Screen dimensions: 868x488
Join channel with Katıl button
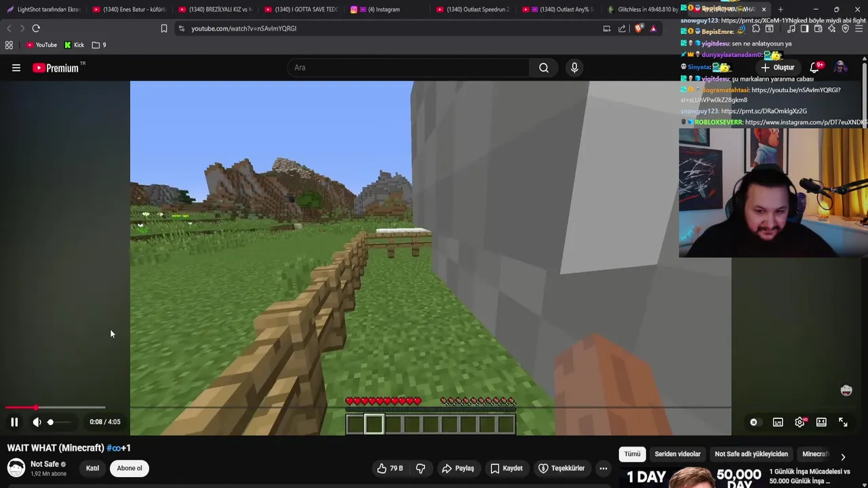(x=92, y=468)
